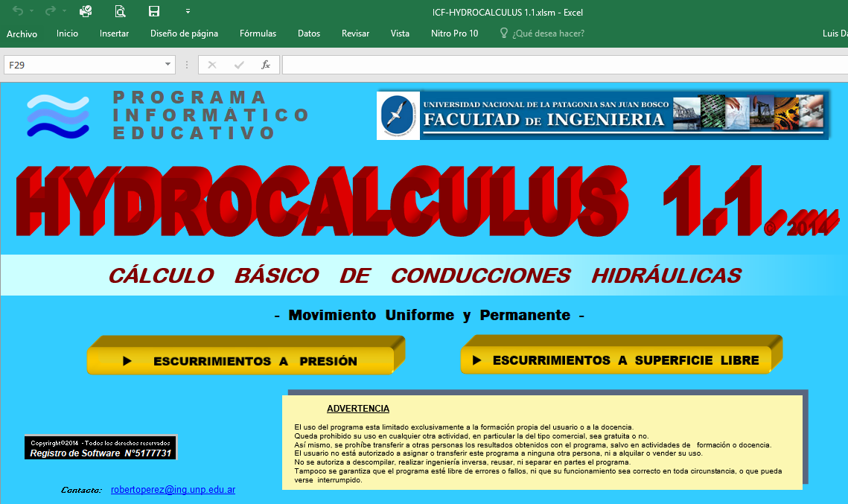Image resolution: width=848 pixels, height=504 pixels.
Task: Click the Enter checkmark in formula bar
Action: coord(238,65)
